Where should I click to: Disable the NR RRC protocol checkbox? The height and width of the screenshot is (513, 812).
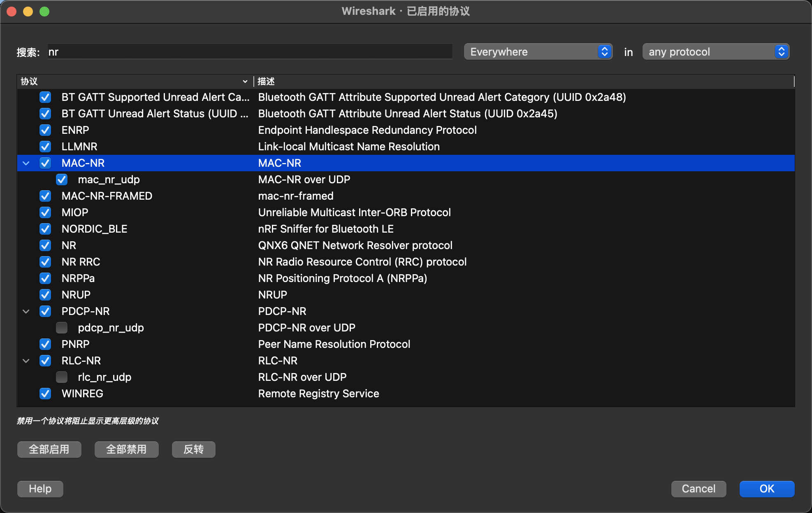[x=45, y=262]
